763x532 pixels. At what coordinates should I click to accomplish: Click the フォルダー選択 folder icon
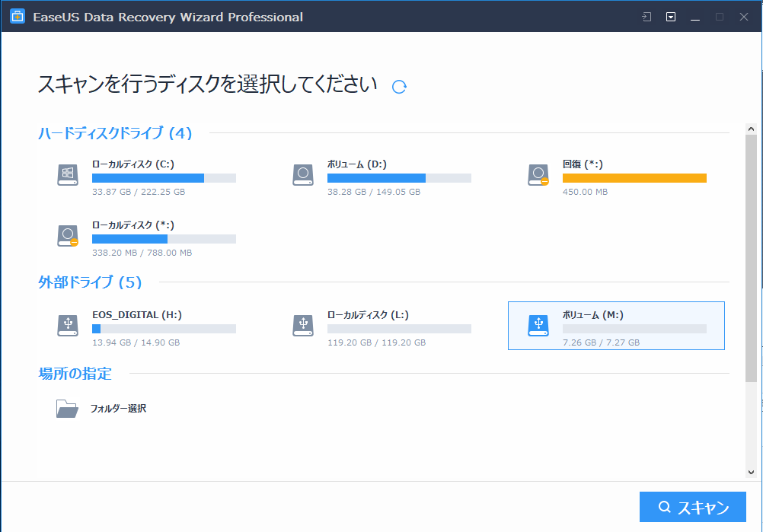click(67, 409)
